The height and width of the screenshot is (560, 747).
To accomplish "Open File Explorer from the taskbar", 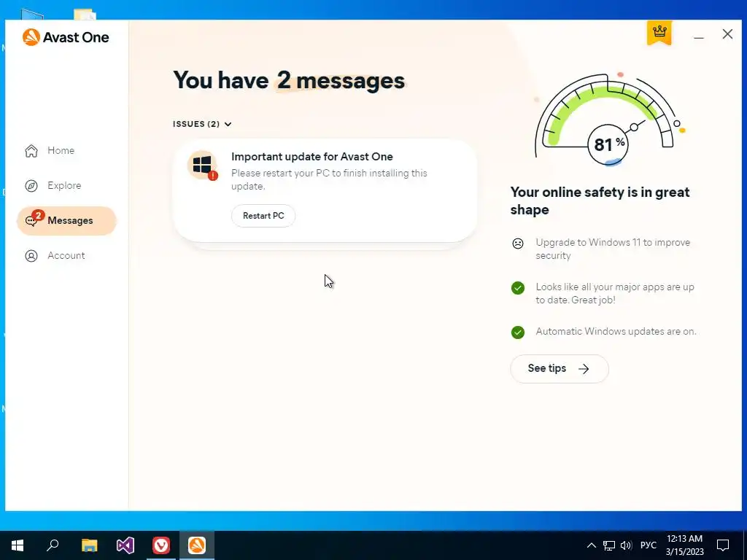I will coord(89,545).
